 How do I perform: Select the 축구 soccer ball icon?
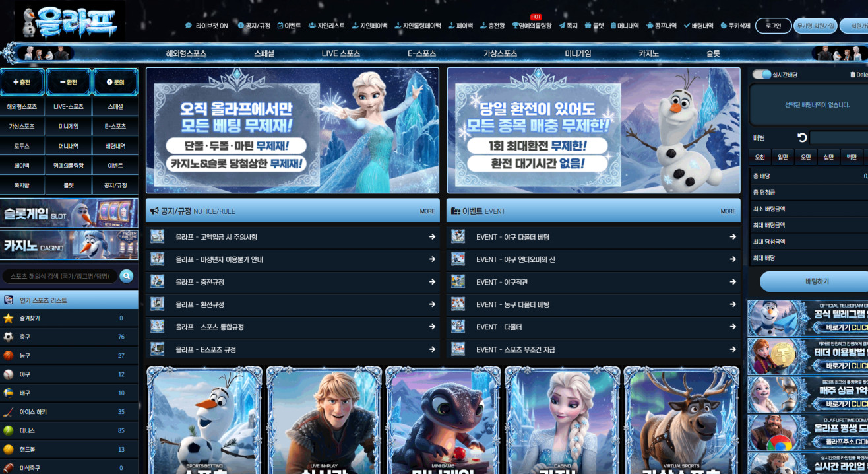click(9, 337)
